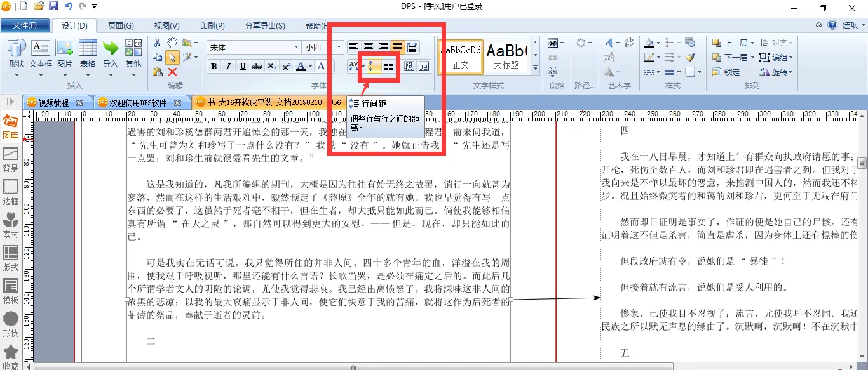Toggle bold text formatting
This screenshot has width=868, height=370.
214,67
